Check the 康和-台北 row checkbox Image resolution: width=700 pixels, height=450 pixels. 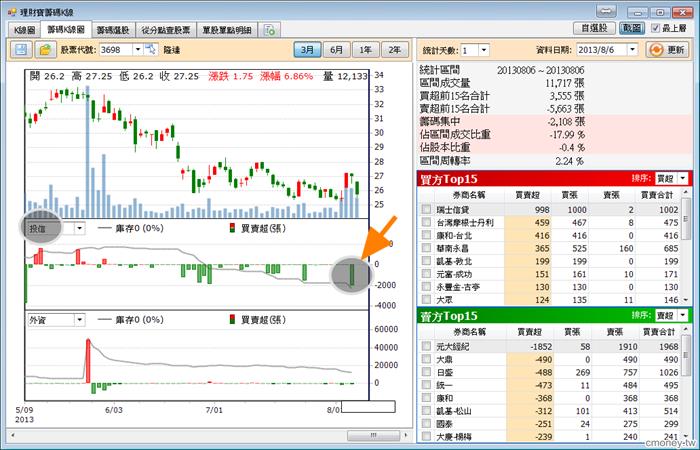tap(426, 235)
